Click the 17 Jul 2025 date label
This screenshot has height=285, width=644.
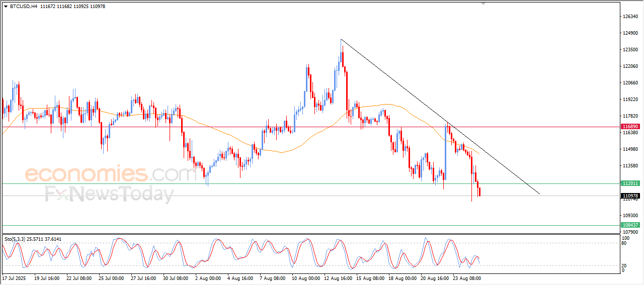pyautogui.click(x=14, y=278)
